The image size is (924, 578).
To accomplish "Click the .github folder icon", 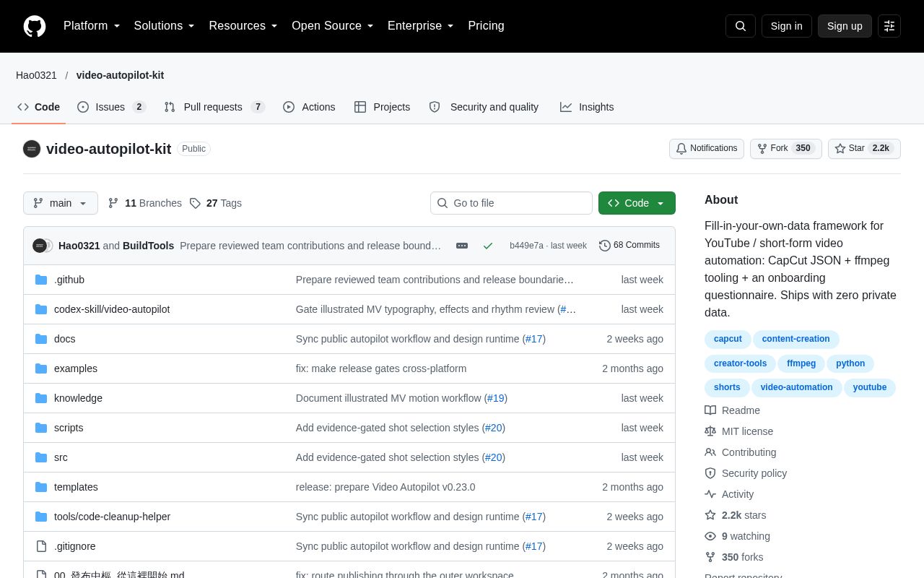I will tap(41, 280).
